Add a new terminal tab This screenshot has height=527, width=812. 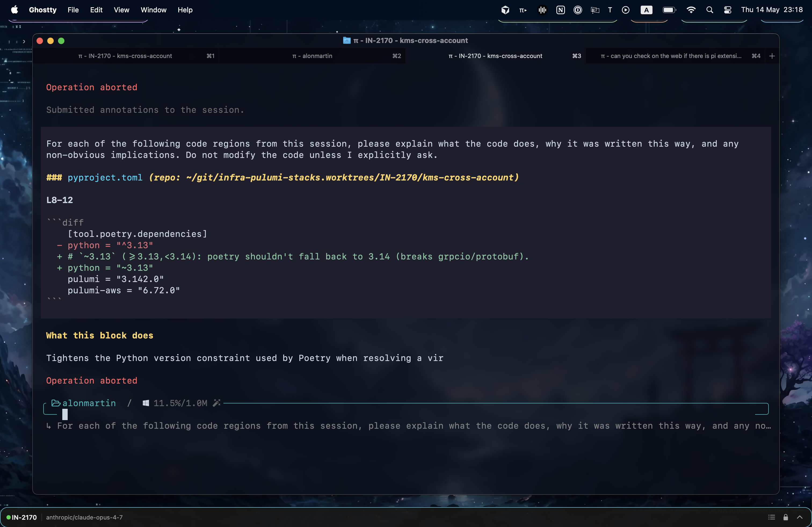[x=772, y=56]
